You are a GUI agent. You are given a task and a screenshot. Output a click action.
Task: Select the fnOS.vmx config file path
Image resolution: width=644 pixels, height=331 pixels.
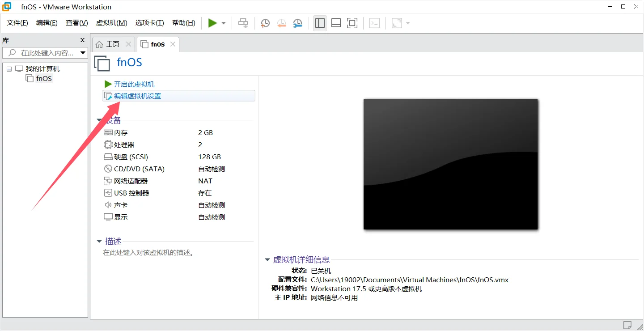(410, 280)
